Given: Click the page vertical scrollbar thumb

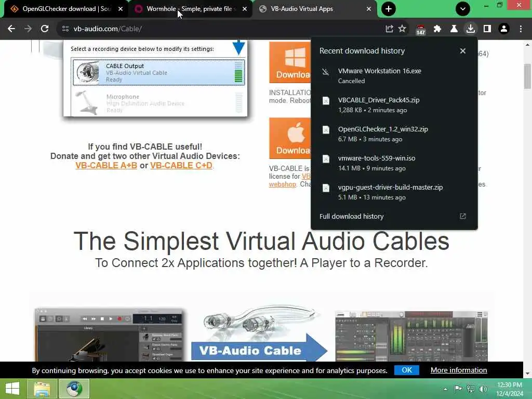Looking at the screenshot, I should (x=527, y=76).
